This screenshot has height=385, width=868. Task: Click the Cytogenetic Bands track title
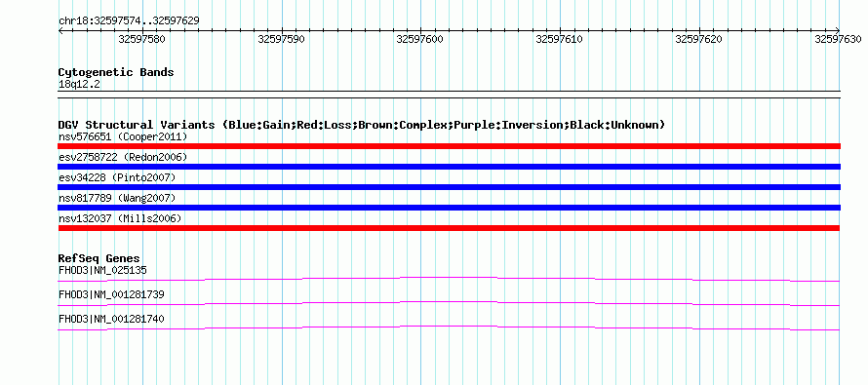[x=116, y=72]
